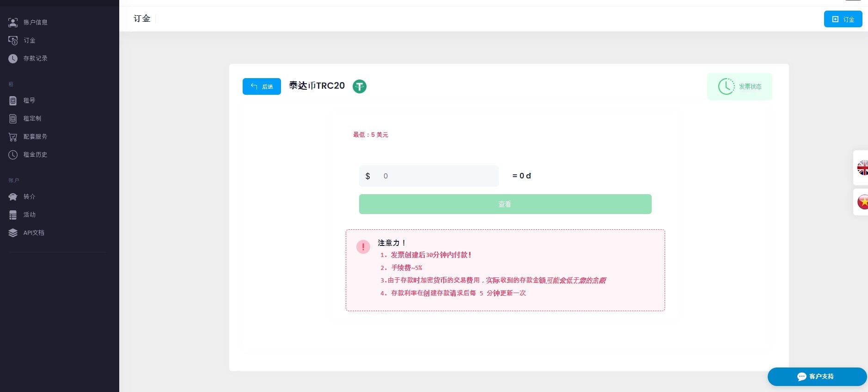
Task: Click the API文档 layers icon
Action: [13, 233]
